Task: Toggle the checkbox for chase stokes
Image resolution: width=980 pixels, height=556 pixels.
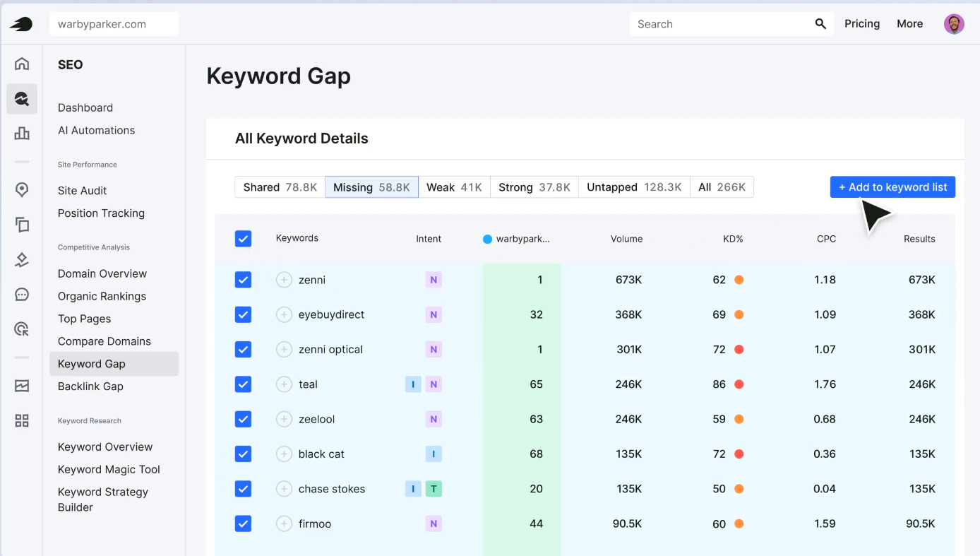Action: coord(243,489)
